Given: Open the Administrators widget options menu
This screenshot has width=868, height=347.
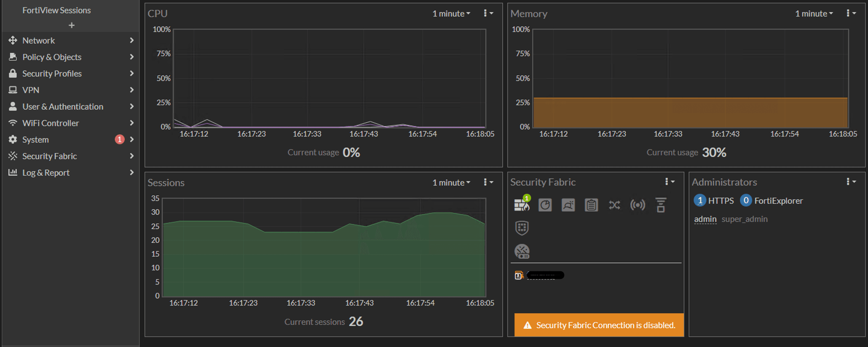Looking at the screenshot, I should pos(851,182).
